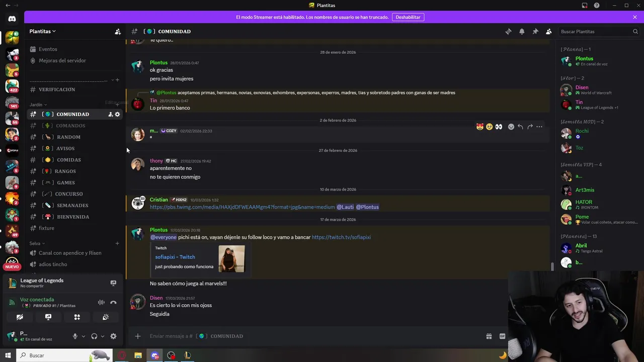Forward the hovered message icon
Viewport: 644px width, 362px height.
[x=530, y=127]
